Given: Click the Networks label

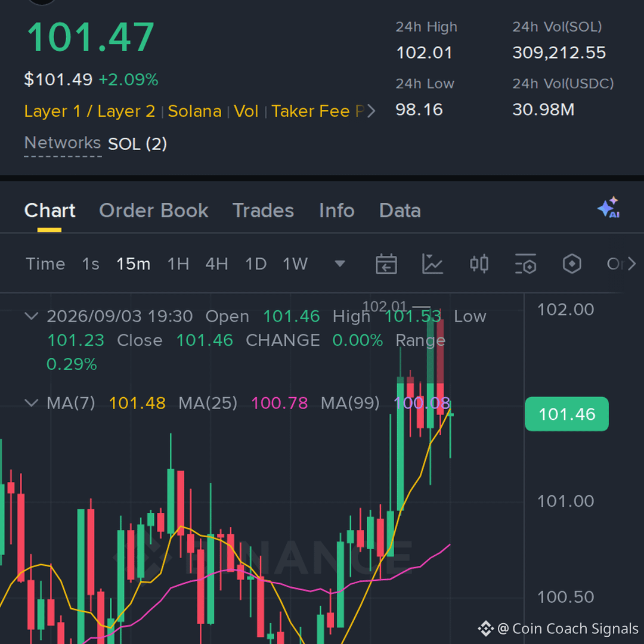Looking at the screenshot, I should [63, 143].
